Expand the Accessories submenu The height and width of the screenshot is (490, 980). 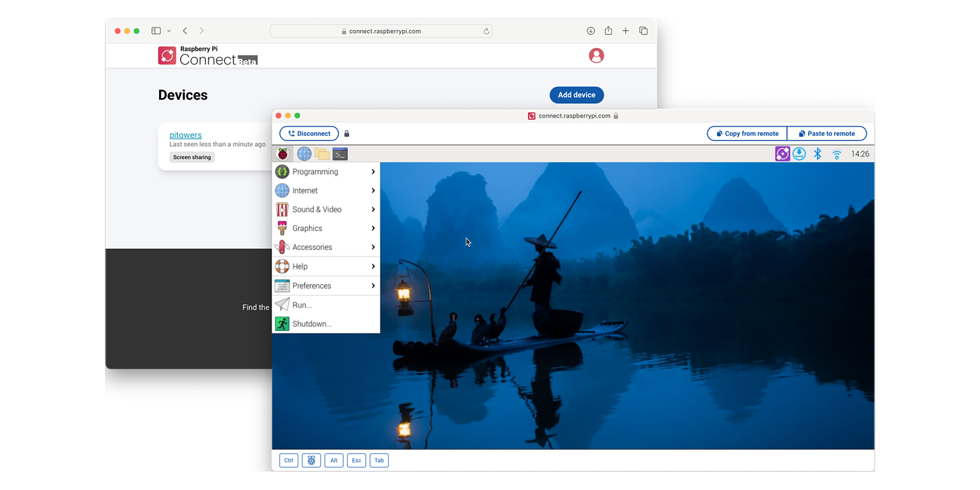tap(326, 247)
